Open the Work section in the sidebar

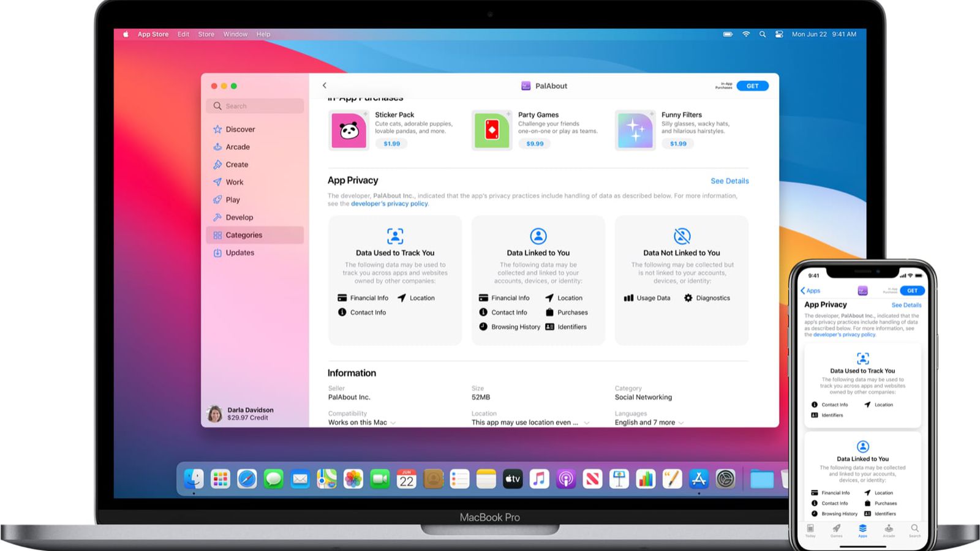point(255,182)
